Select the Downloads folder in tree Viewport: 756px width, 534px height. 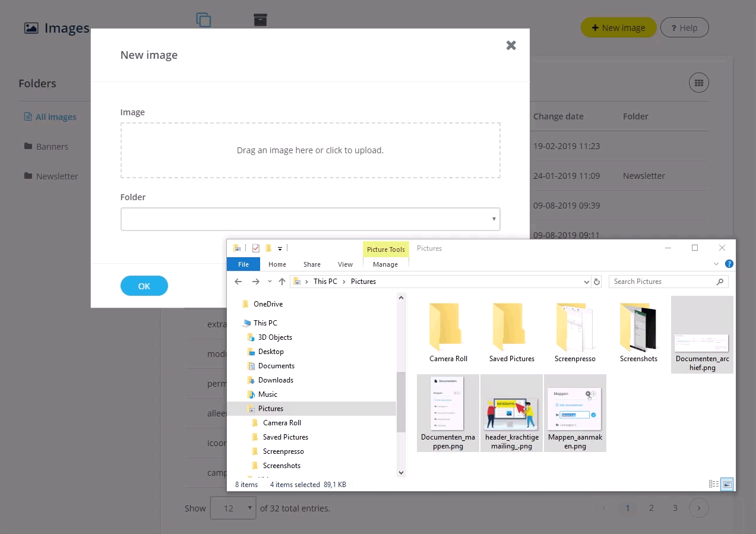(276, 380)
